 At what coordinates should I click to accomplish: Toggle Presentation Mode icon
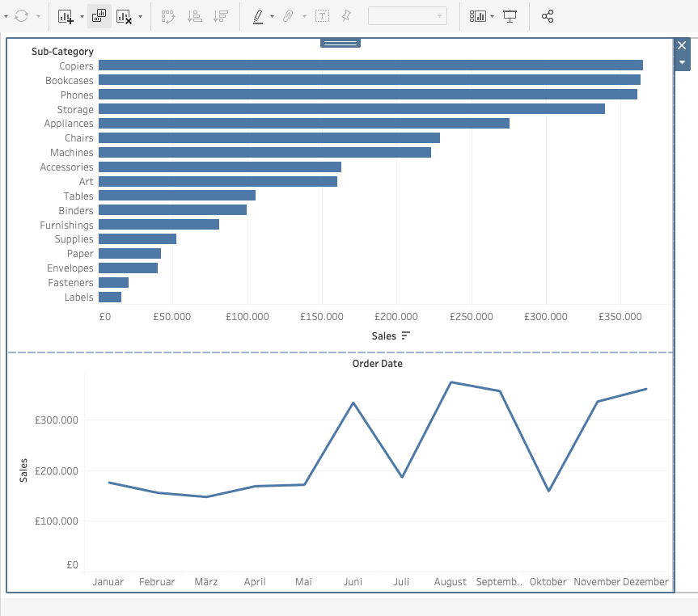(x=510, y=16)
